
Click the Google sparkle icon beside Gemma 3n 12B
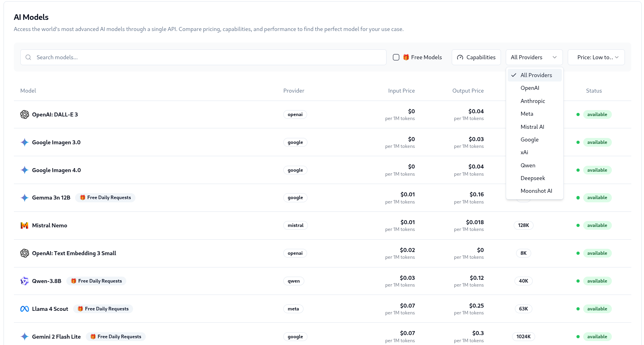(25, 198)
